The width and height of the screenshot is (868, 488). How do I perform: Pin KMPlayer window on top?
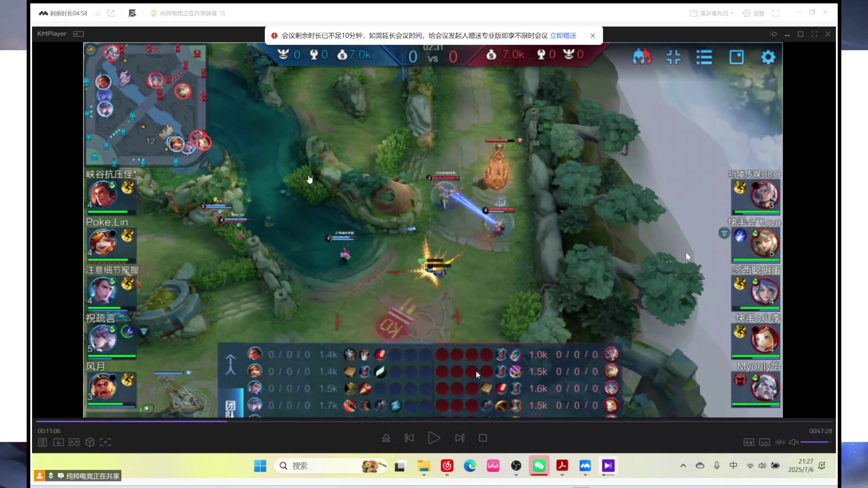[x=774, y=34]
